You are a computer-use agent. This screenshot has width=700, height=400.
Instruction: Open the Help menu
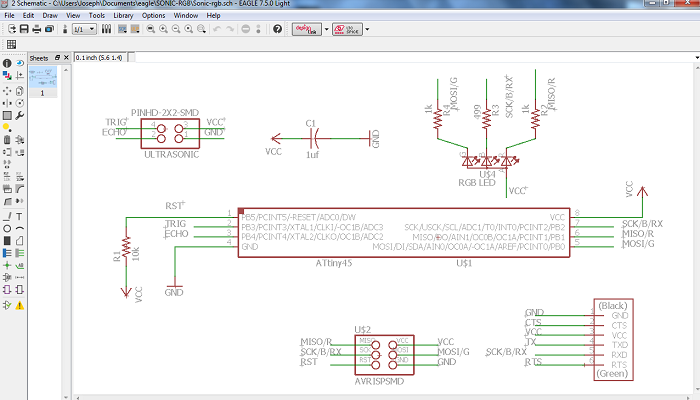tap(213, 15)
